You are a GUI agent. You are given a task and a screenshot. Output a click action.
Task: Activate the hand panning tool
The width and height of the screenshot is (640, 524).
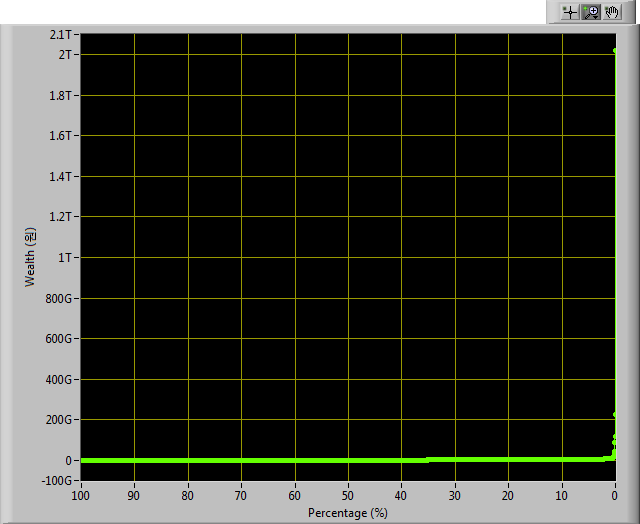(x=612, y=12)
